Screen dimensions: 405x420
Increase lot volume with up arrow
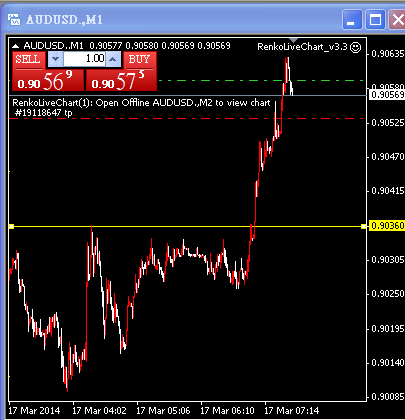(113, 59)
